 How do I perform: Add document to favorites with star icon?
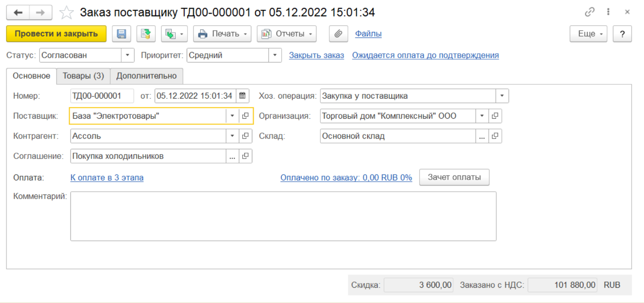(66, 13)
